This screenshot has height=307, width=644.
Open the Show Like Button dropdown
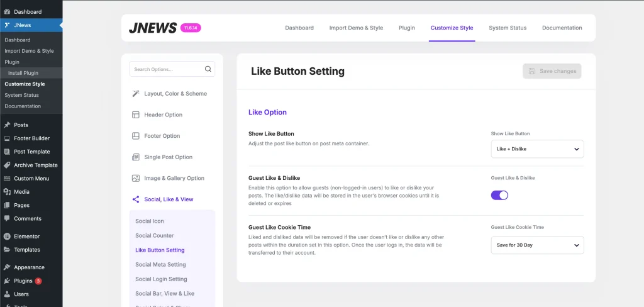(537, 148)
